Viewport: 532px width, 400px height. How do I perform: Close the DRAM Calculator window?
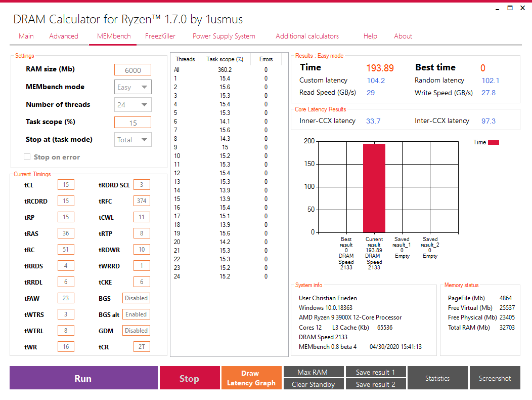pos(522,8)
